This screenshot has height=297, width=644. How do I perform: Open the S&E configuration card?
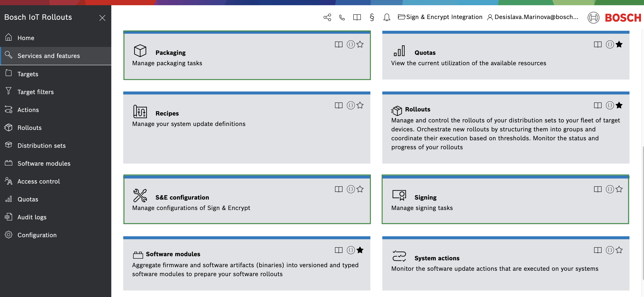click(x=247, y=199)
